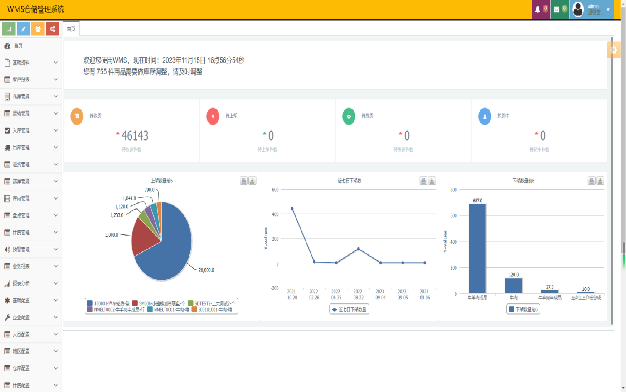
Task: Click the green shortcut button in sidebar
Action: point(9,29)
